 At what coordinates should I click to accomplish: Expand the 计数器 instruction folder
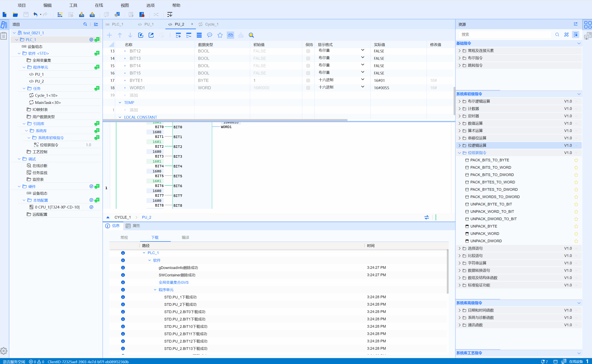459,109
